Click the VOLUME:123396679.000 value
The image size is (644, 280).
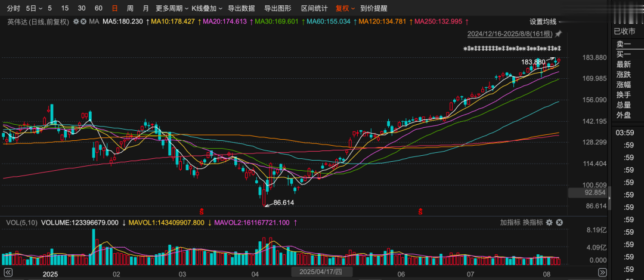click(x=80, y=223)
